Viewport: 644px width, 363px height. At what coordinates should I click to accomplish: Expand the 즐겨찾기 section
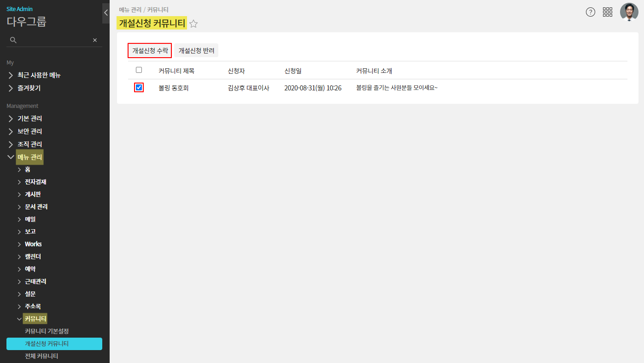pyautogui.click(x=32, y=88)
